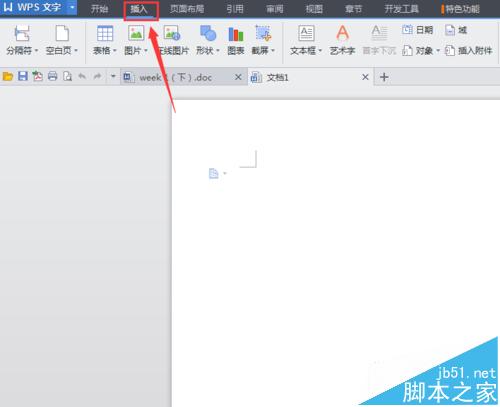Image resolution: width=500 pixels, height=407 pixels.
Task: Save the document with floppy disk icon
Action: pyautogui.click(x=23, y=76)
